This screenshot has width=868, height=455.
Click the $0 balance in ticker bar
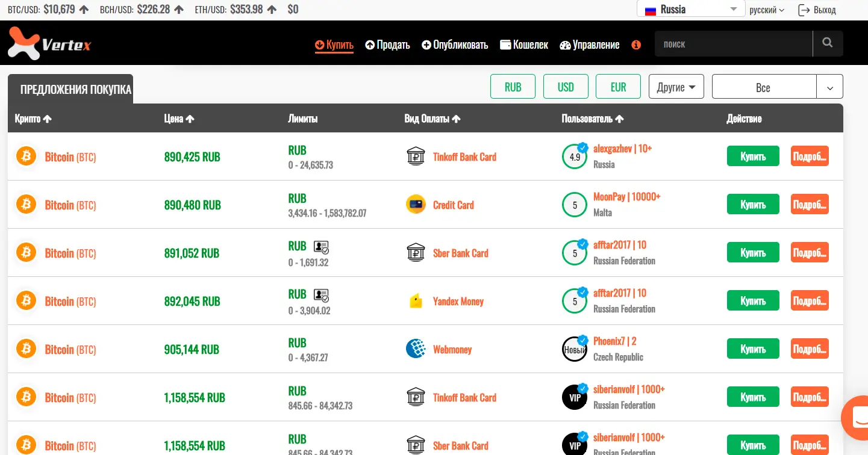293,10
